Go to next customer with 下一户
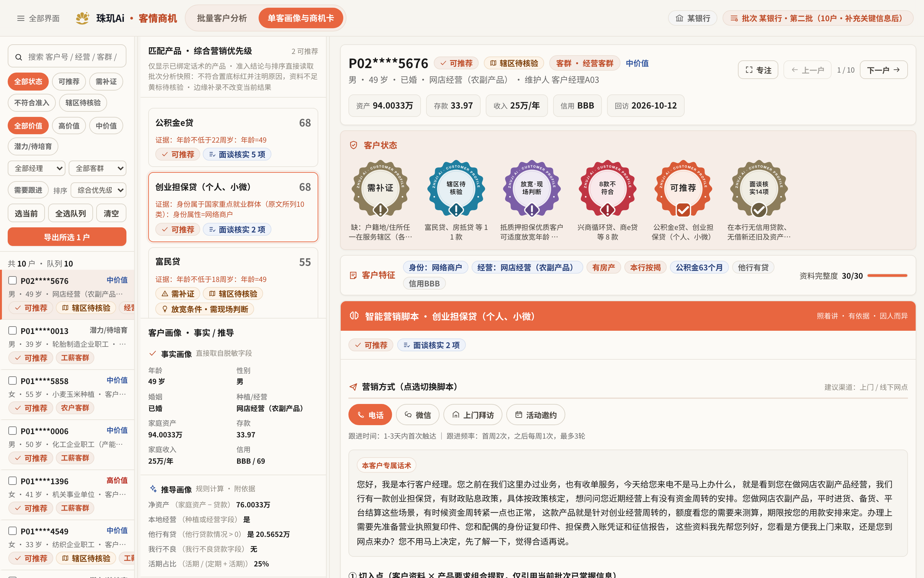This screenshot has height=578, width=924. pyautogui.click(x=884, y=70)
